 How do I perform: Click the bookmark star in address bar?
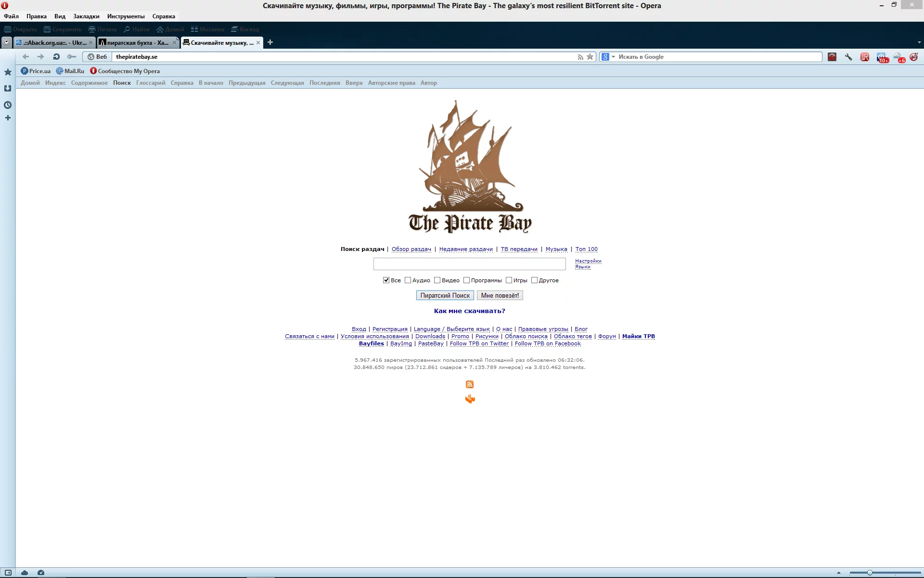click(x=590, y=57)
